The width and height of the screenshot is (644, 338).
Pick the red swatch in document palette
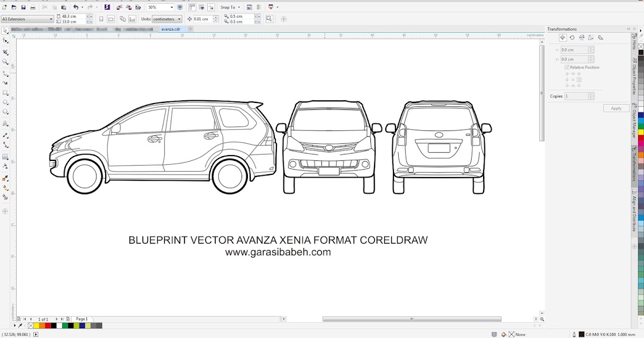pos(48,326)
